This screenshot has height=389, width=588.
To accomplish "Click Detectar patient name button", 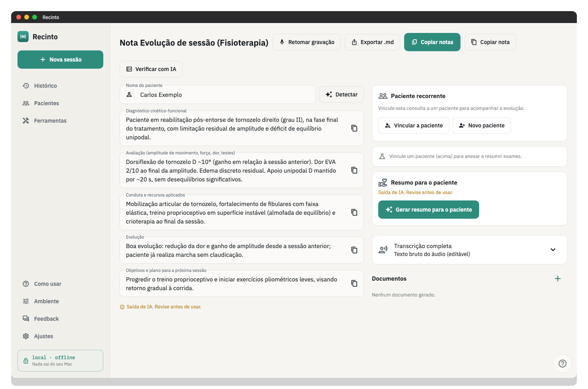I will 341,94.
